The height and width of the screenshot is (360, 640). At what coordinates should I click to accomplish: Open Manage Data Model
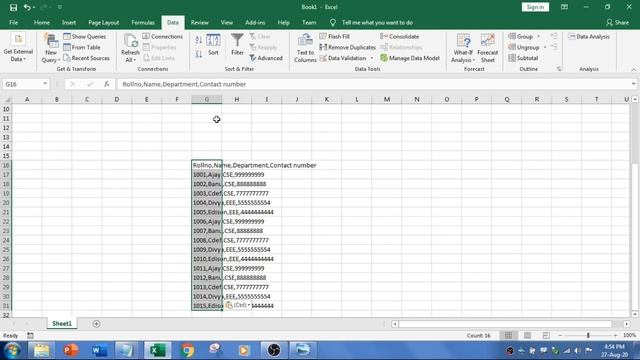pyautogui.click(x=410, y=58)
